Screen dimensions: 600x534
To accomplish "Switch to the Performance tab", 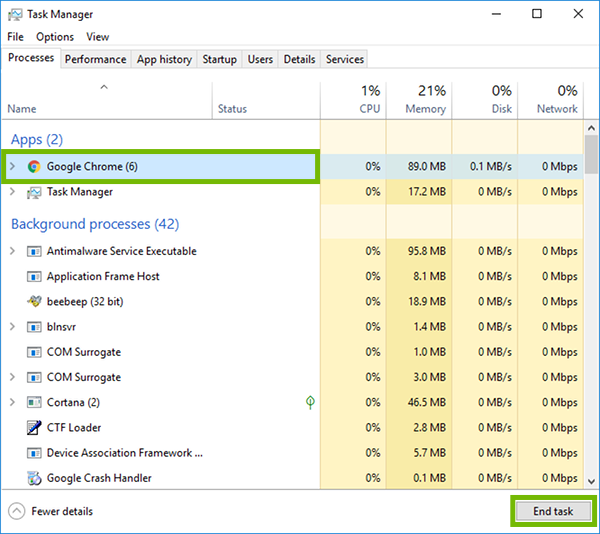I will 95,59.
